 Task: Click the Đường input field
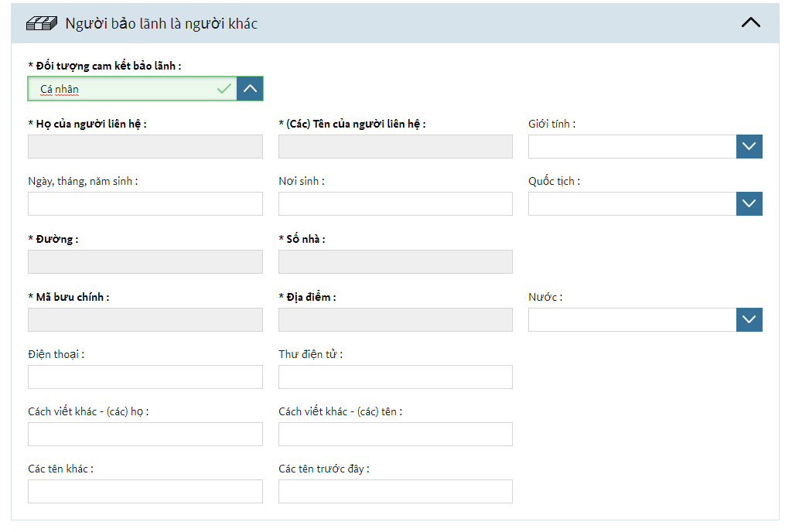[x=145, y=261]
